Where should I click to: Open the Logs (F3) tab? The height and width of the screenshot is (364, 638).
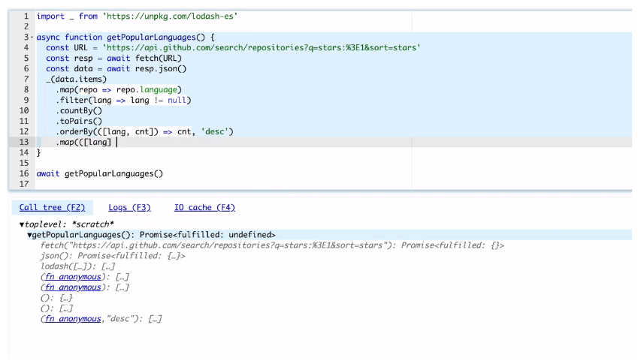(129, 208)
